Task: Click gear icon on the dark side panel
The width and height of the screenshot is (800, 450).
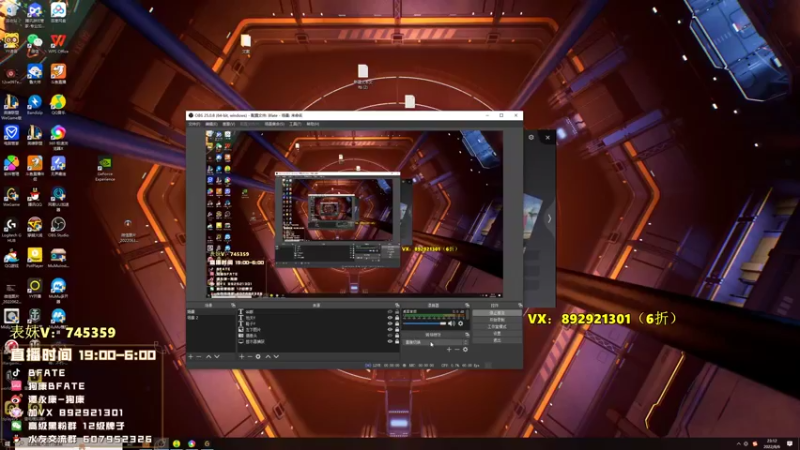Action: 531,137
